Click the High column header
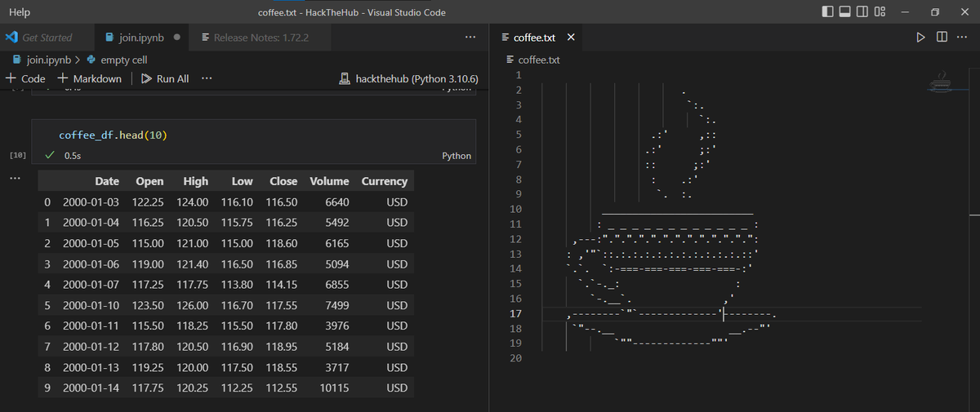The height and width of the screenshot is (412, 980). [x=196, y=181]
